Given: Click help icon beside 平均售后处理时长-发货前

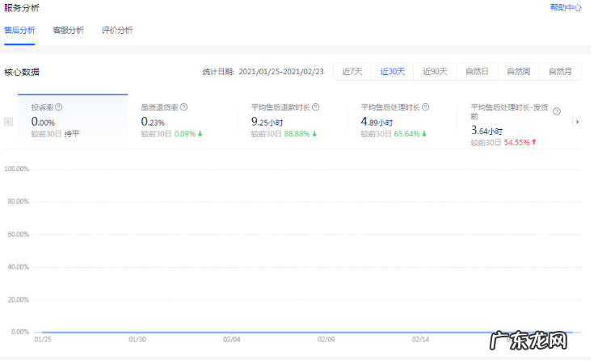Looking at the screenshot, I should click(557, 111).
